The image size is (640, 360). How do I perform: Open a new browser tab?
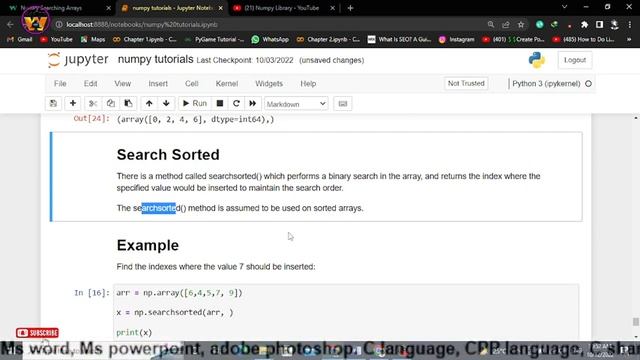pyautogui.click(x=350, y=8)
